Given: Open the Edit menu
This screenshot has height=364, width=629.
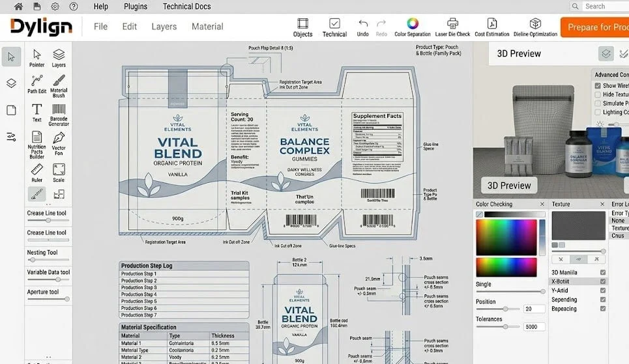Looking at the screenshot, I should (129, 27).
